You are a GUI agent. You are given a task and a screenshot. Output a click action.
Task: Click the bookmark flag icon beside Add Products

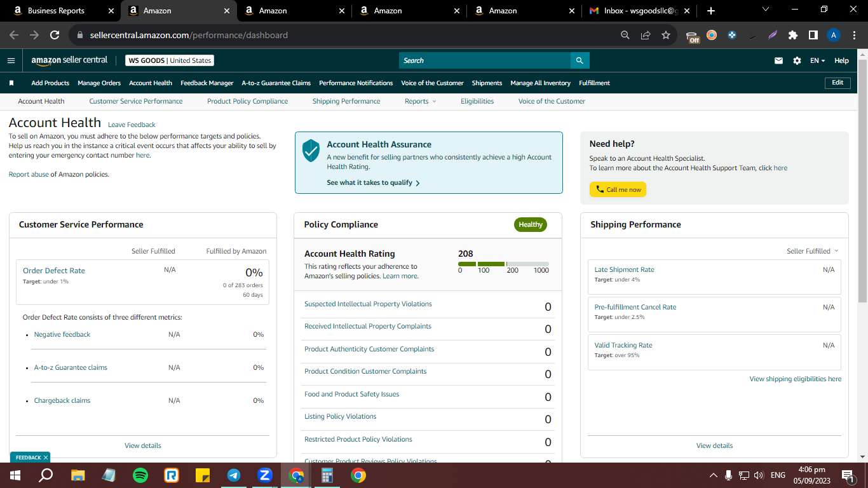coord(11,83)
